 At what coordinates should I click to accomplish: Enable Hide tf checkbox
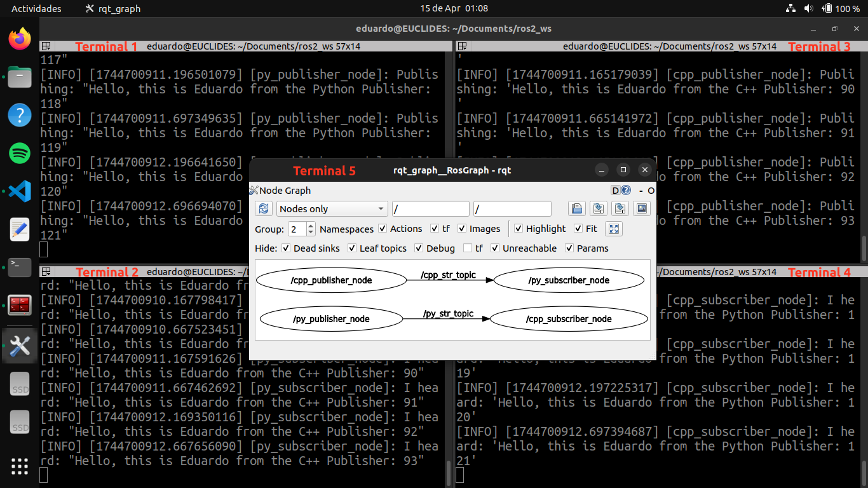point(468,248)
